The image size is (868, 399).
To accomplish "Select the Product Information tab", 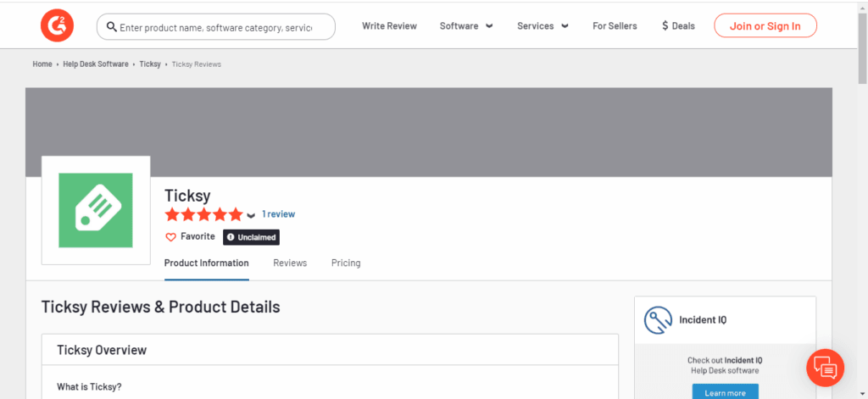I will [x=207, y=263].
